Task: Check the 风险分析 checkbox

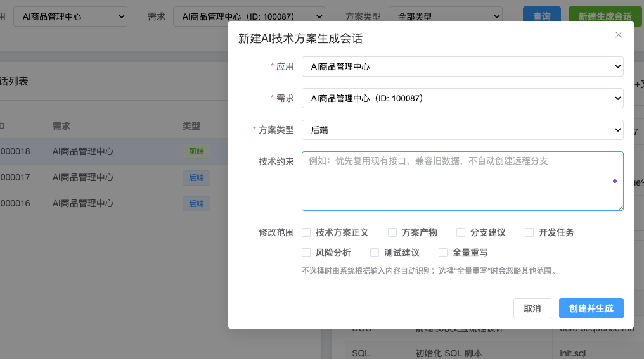Action: click(306, 253)
